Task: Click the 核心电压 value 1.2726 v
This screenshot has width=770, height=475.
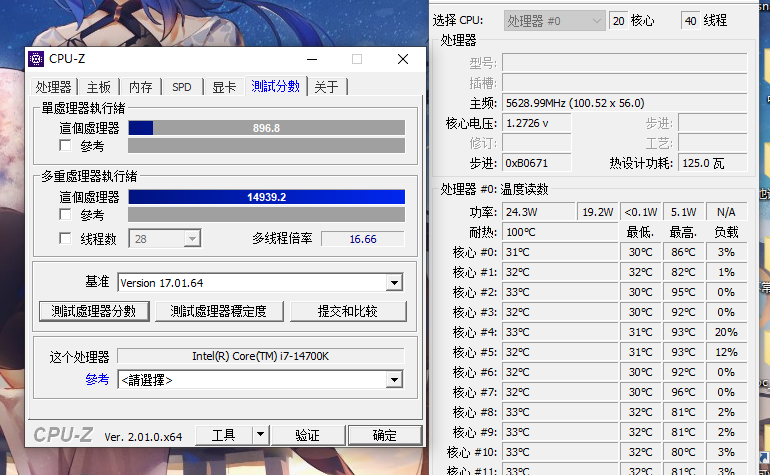Action: [537, 123]
